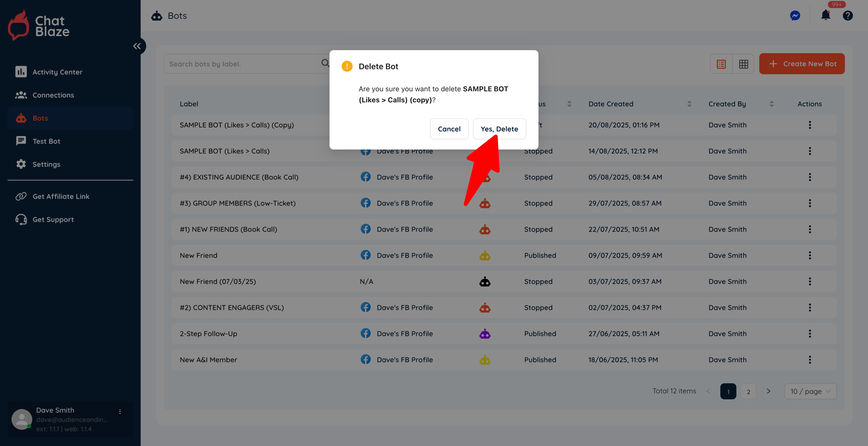Screen dimensions: 868x446
Task: Open actions menu for 2-Step Follow-Up
Action: point(810,334)
